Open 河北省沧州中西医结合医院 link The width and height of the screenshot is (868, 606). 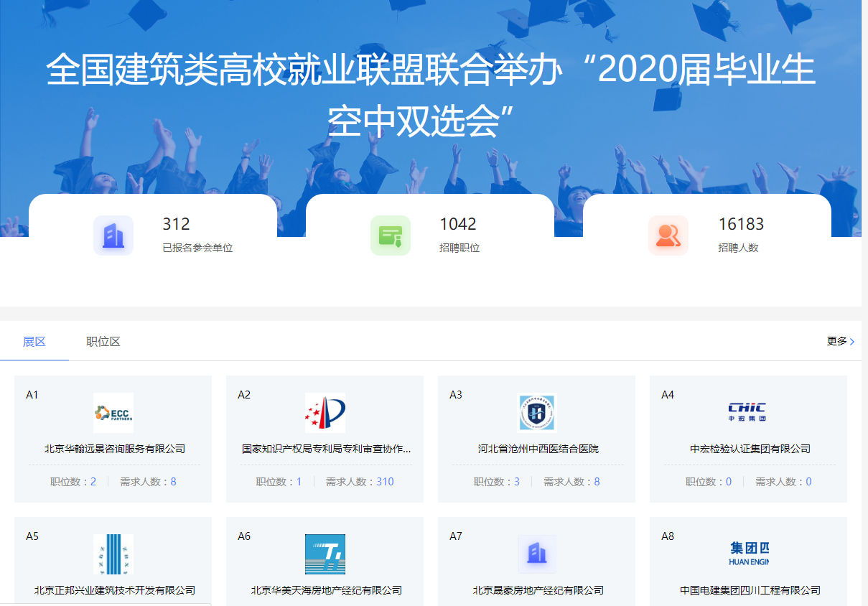pos(538,449)
